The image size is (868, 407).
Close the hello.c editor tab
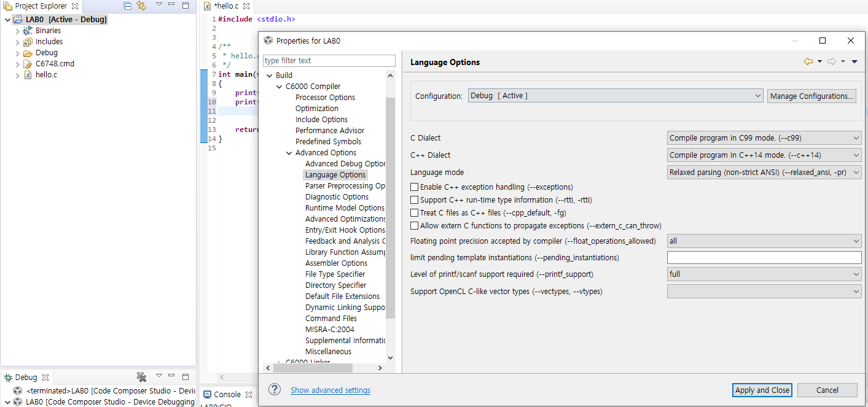click(x=246, y=6)
